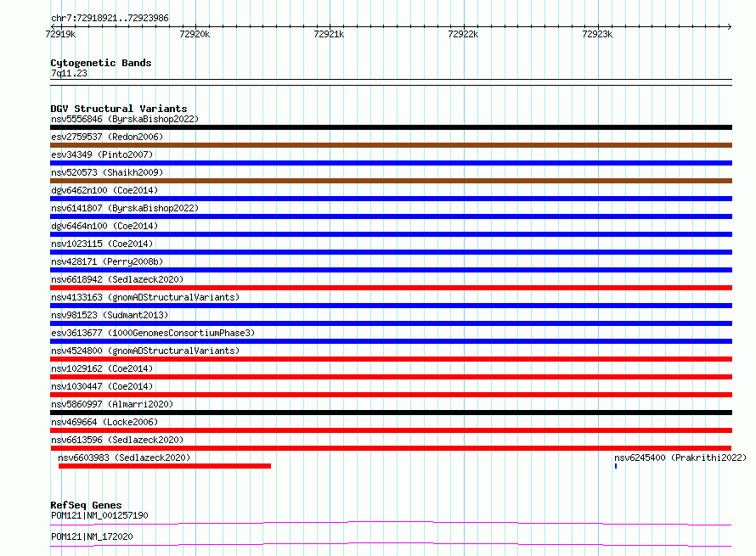Open nsv6141807 (ByrskaBishop2022) variant label

125,208
